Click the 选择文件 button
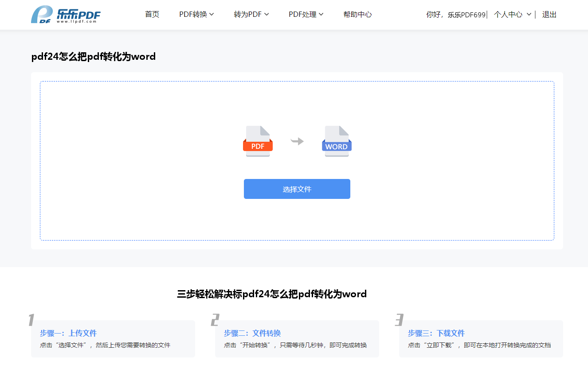This screenshot has height=369, width=588. click(x=297, y=189)
